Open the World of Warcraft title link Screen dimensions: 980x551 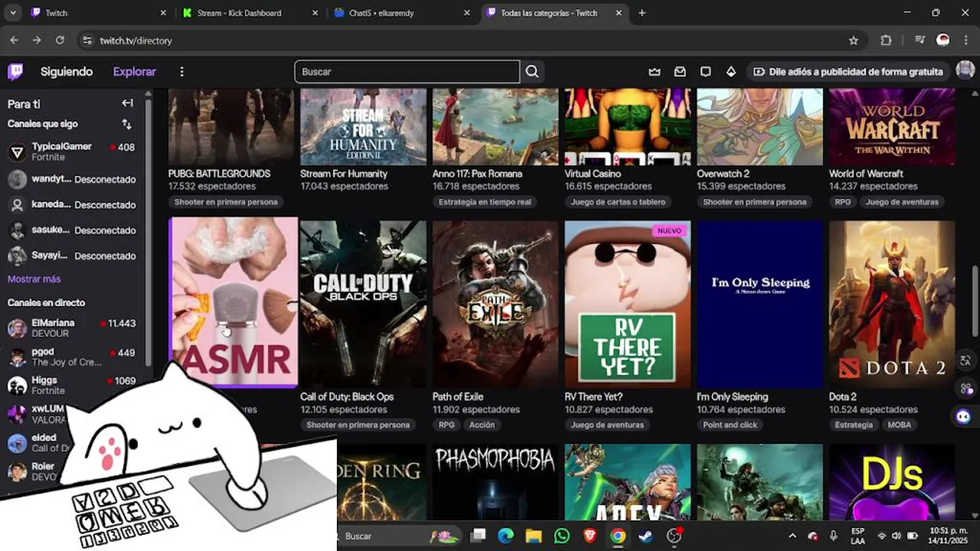coord(866,174)
